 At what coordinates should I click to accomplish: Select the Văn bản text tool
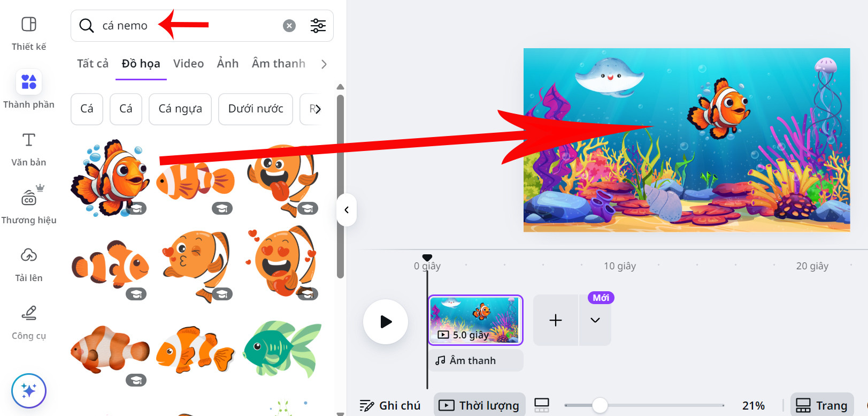(x=29, y=149)
